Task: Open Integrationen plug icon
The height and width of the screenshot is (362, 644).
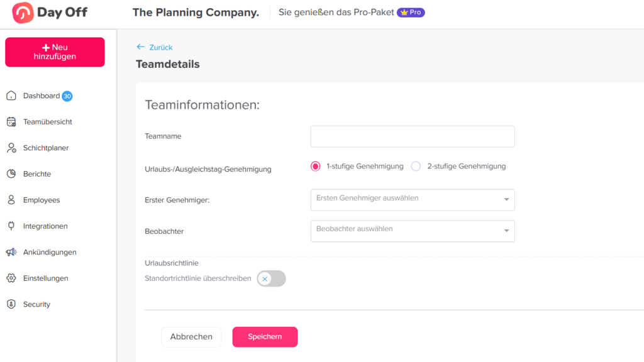Action: (x=11, y=226)
